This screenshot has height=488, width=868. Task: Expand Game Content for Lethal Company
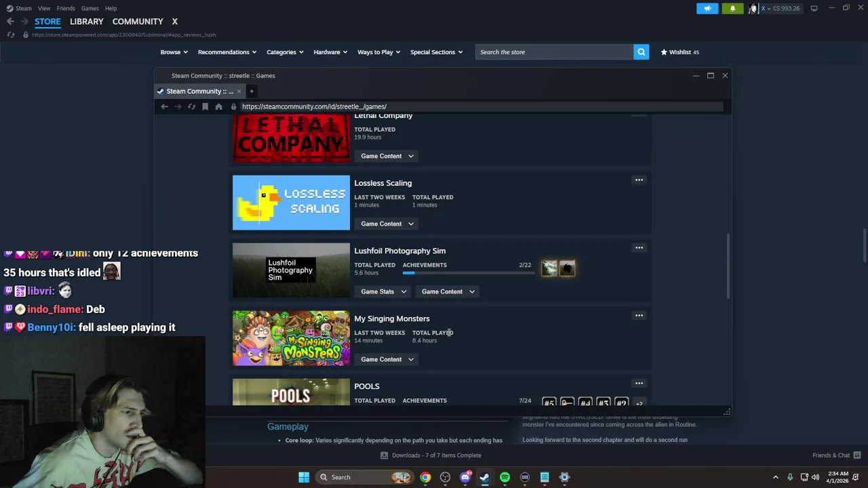click(387, 156)
